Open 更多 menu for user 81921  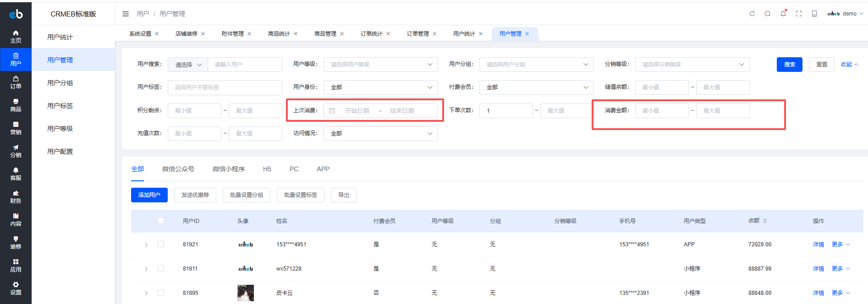[x=841, y=244]
